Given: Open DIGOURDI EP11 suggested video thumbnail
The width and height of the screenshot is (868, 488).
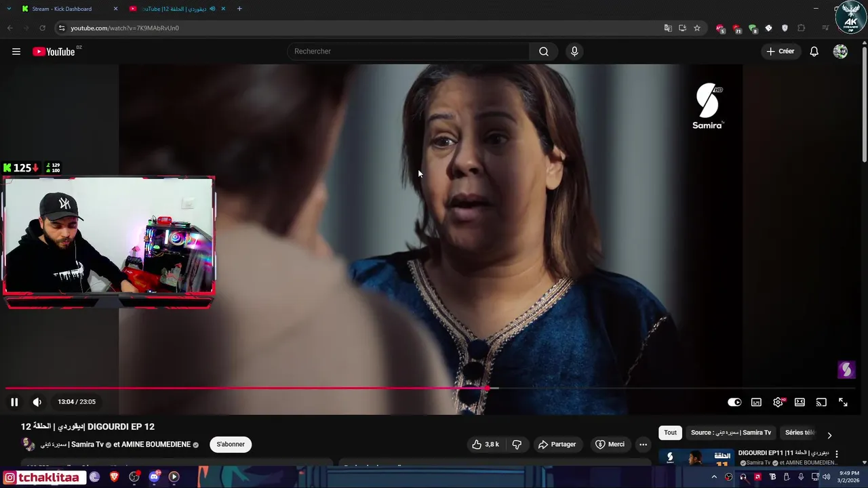Looking at the screenshot, I should 696,457.
